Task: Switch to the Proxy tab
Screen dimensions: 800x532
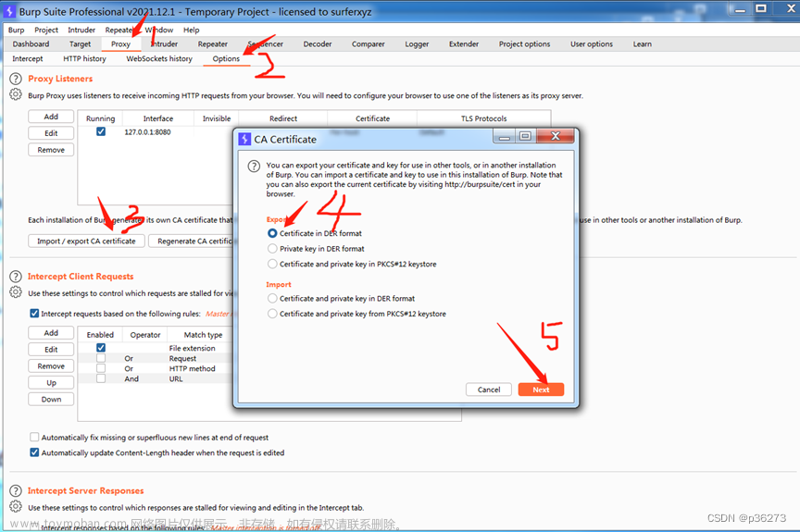Action: (x=121, y=44)
